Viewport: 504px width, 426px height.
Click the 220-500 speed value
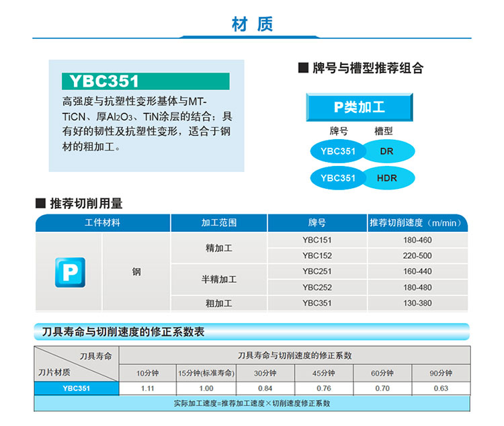click(417, 255)
